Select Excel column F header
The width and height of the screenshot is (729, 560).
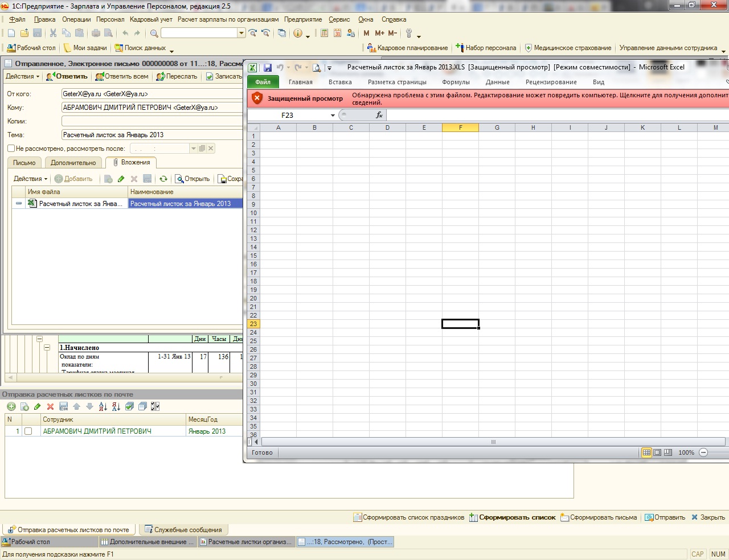tap(460, 127)
